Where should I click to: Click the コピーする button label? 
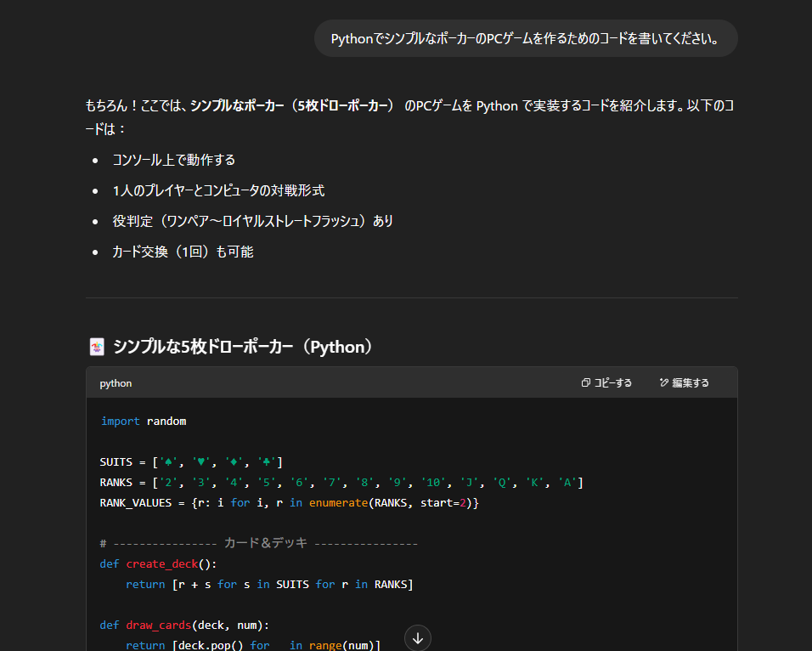(x=612, y=383)
